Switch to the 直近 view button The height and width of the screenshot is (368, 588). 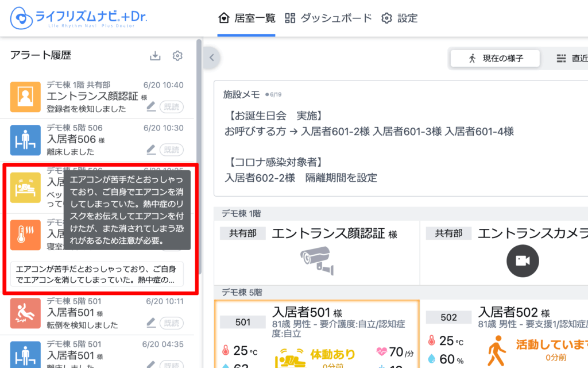(571, 58)
